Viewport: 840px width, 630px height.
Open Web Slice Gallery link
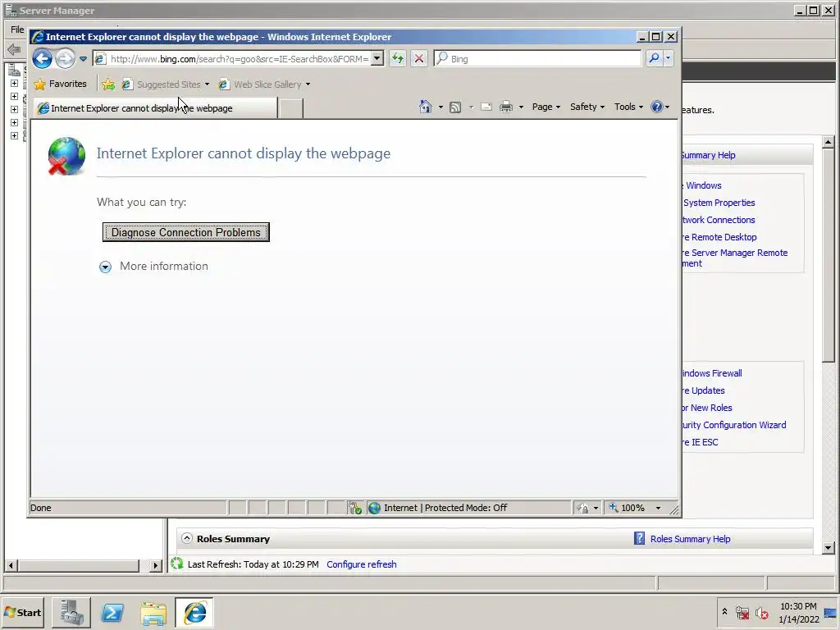(x=261, y=84)
